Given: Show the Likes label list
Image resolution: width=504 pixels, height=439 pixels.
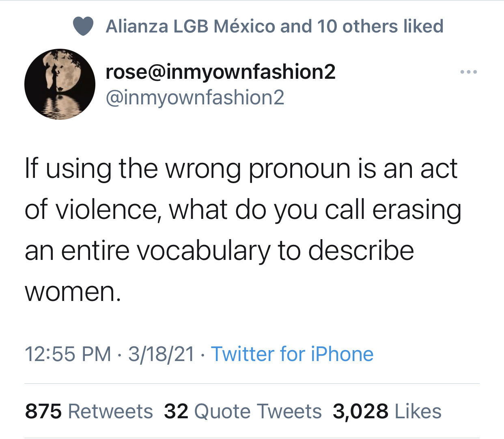Looking at the screenshot, I should [418, 411].
